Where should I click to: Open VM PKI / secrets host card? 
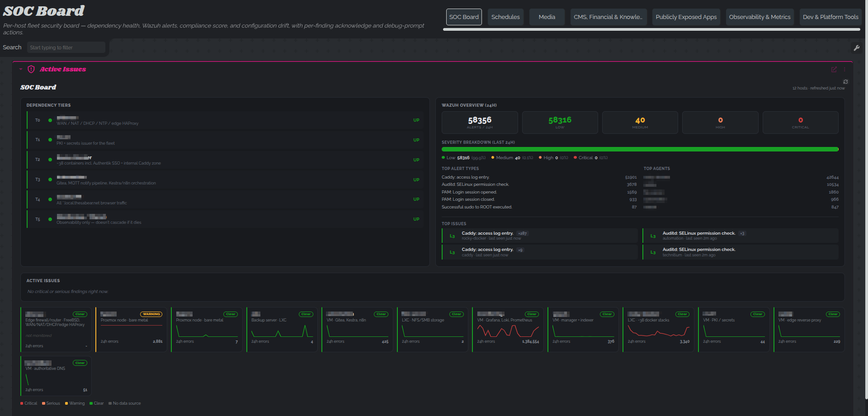(x=734, y=330)
